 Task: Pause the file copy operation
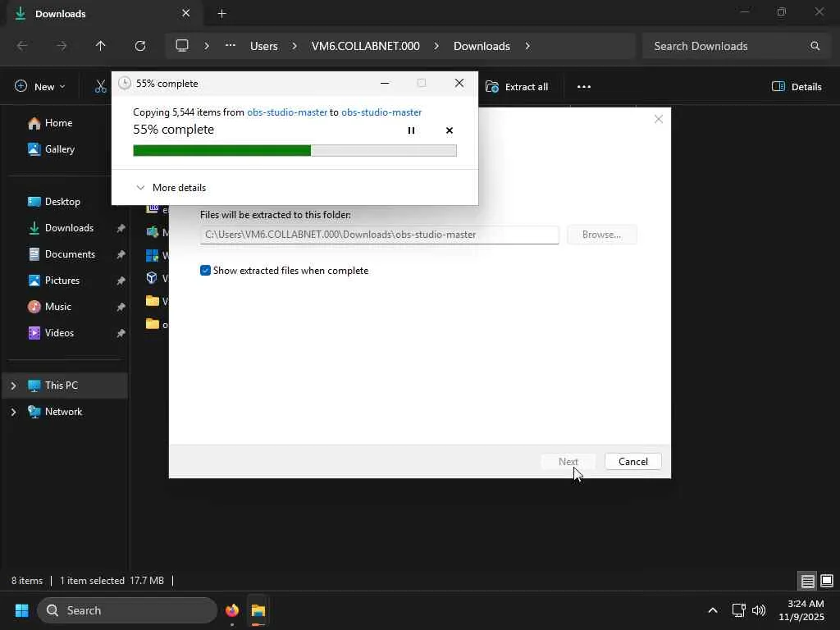tap(411, 130)
